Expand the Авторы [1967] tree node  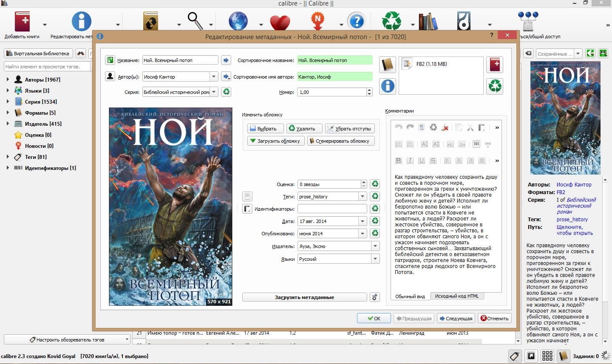[8, 79]
